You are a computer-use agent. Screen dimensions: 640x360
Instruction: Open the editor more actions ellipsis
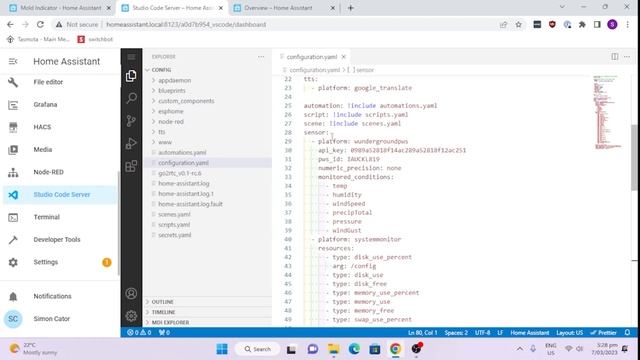point(627,57)
